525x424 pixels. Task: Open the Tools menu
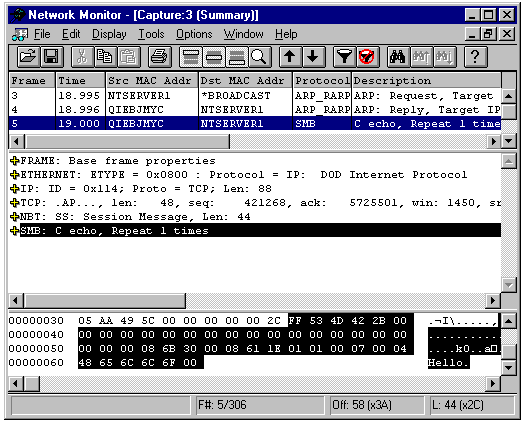151,34
